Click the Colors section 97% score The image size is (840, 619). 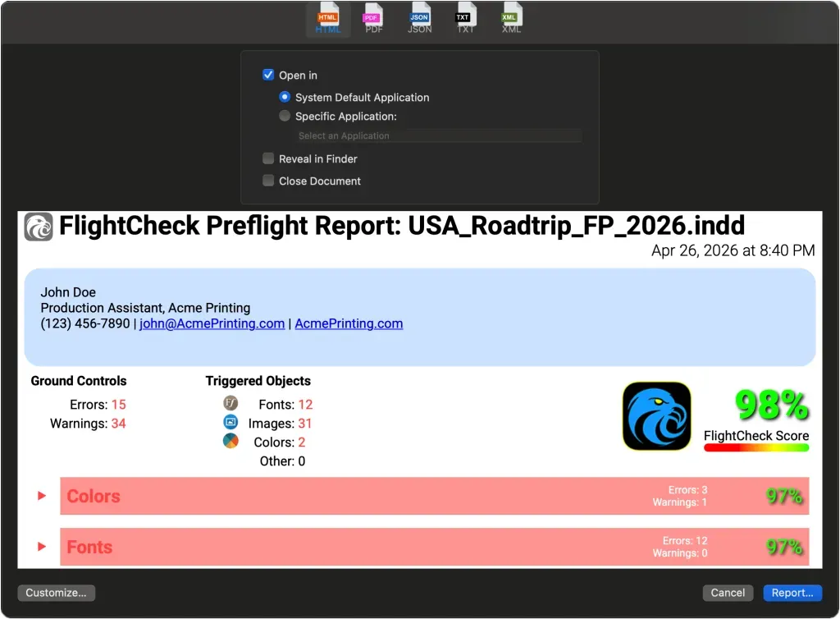[x=784, y=497]
